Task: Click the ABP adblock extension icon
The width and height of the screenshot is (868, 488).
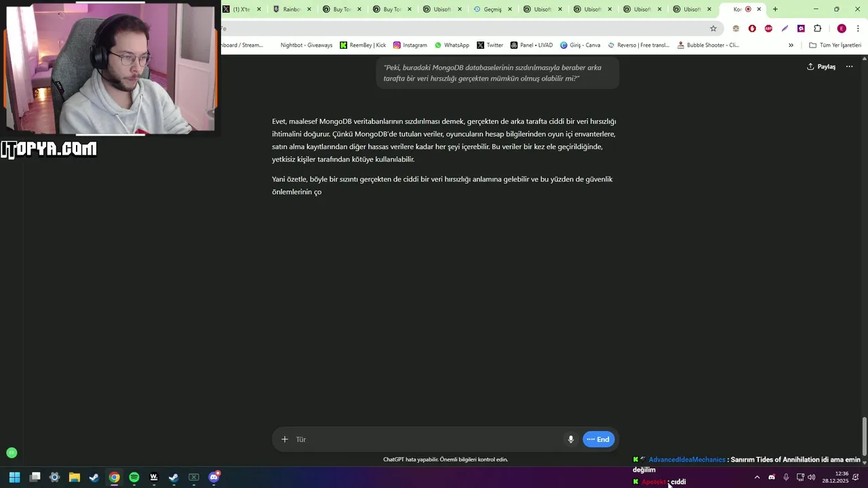Action: tap(768, 28)
